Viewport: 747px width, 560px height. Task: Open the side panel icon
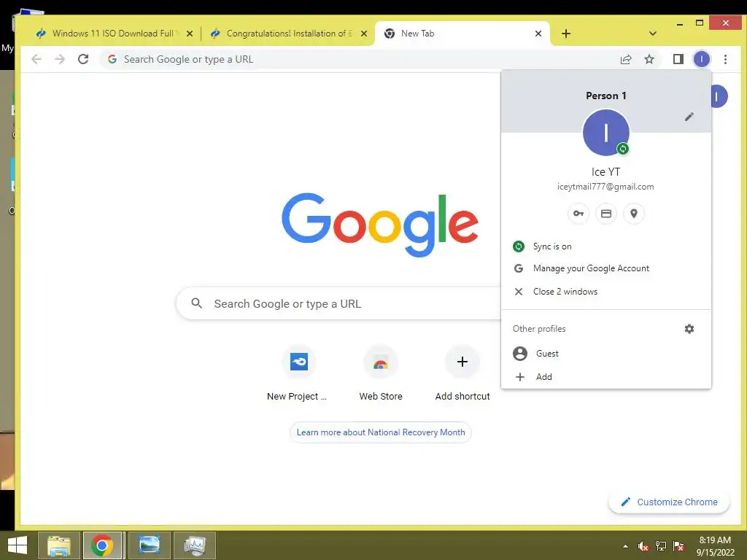(x=678, y=59)
